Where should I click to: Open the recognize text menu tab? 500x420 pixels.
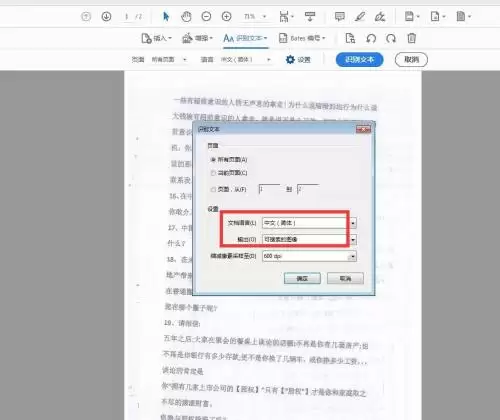tap(245, 38)
